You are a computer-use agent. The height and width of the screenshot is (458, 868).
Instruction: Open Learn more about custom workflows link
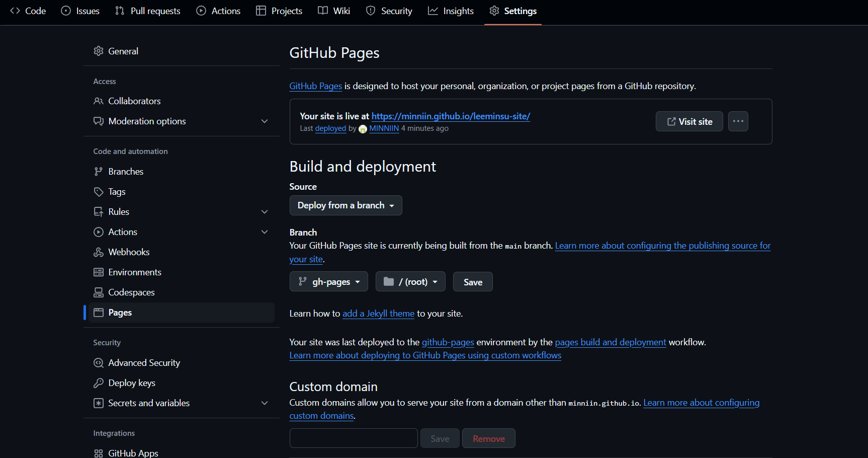tap(425, 355)
